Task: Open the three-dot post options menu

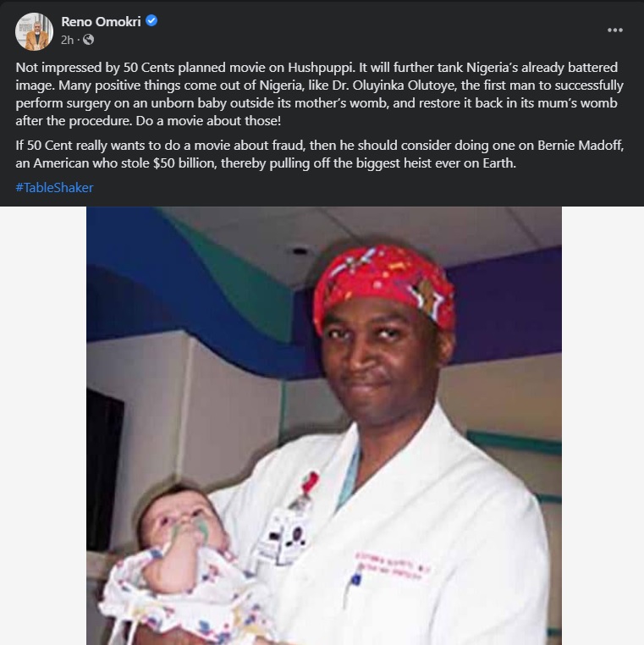Action: coord(614,30)
